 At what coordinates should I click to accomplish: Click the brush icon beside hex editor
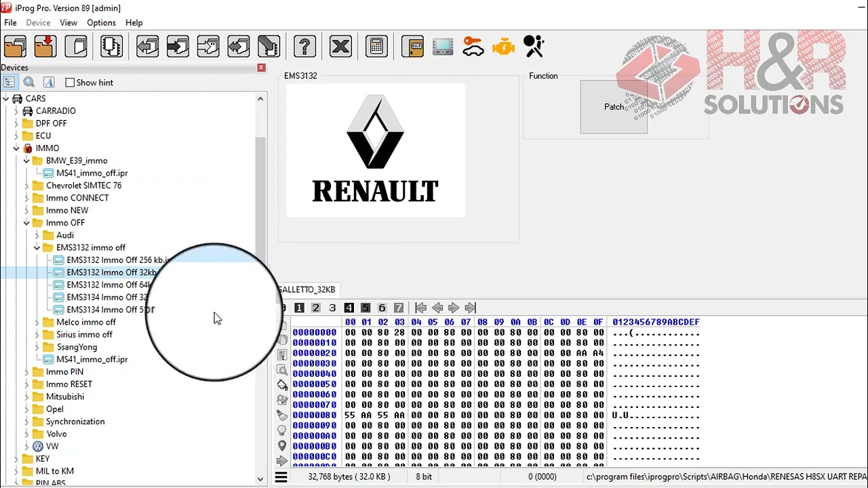pyautogui.click(x=282, y=415)
